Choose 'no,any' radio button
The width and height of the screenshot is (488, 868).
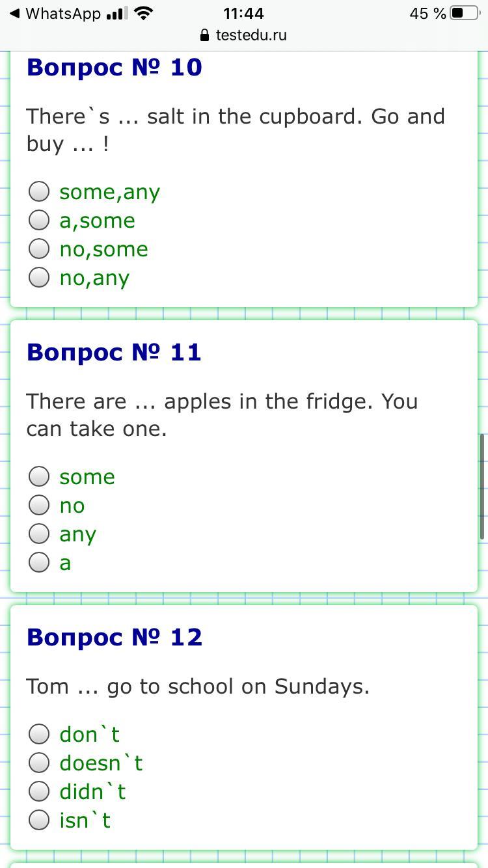39,277
